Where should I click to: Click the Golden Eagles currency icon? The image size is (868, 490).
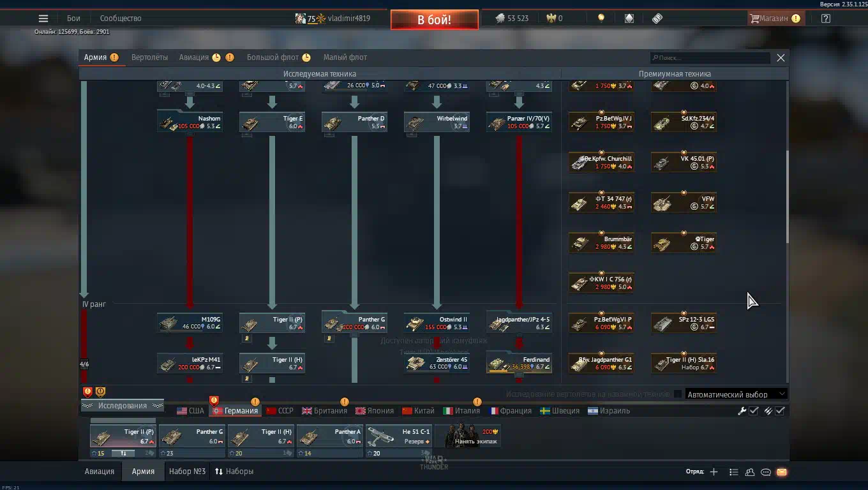[x=551, y=19]
